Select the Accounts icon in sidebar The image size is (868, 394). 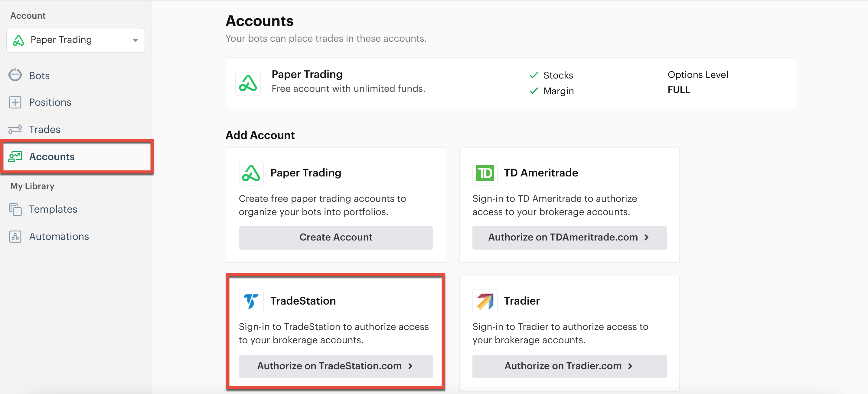(15, 156)
